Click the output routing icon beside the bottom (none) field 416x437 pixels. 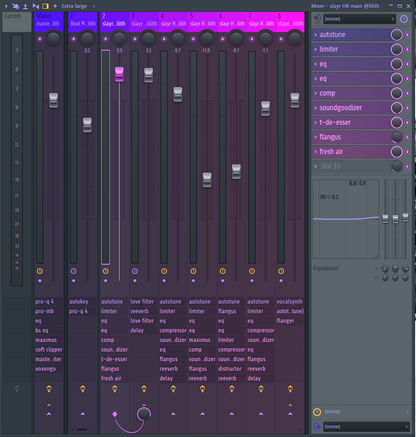coord(317,427)
